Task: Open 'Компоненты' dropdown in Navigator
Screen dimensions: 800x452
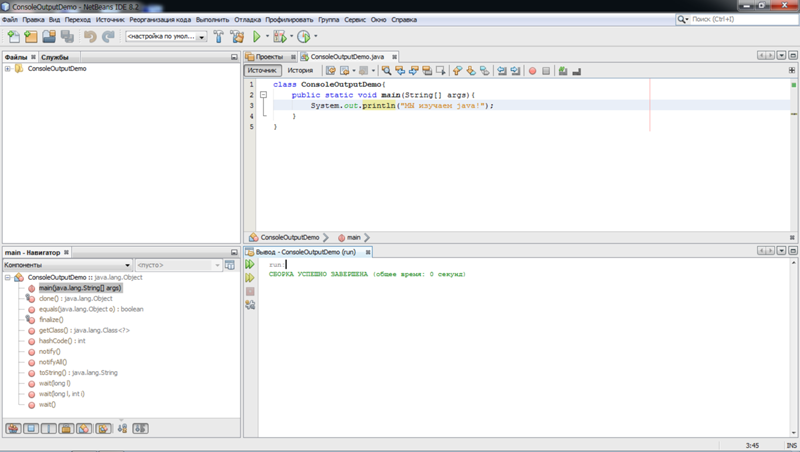Action: [67, 265]
